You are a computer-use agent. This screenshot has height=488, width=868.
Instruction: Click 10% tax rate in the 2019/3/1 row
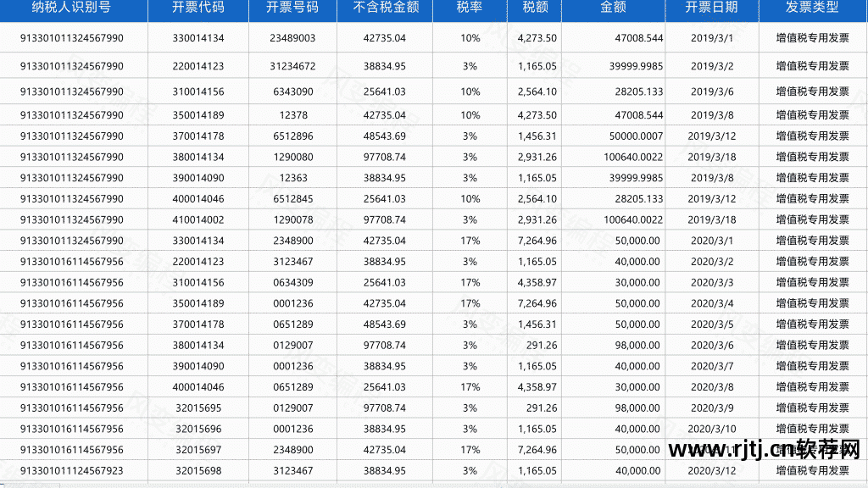tap(470, 38)
